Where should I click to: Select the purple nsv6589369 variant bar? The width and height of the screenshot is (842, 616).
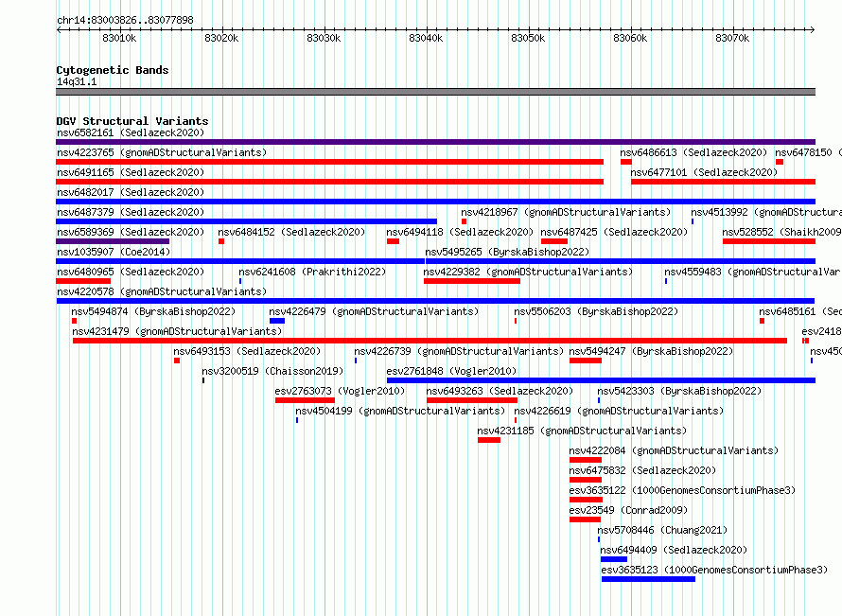tap(113, 241)
